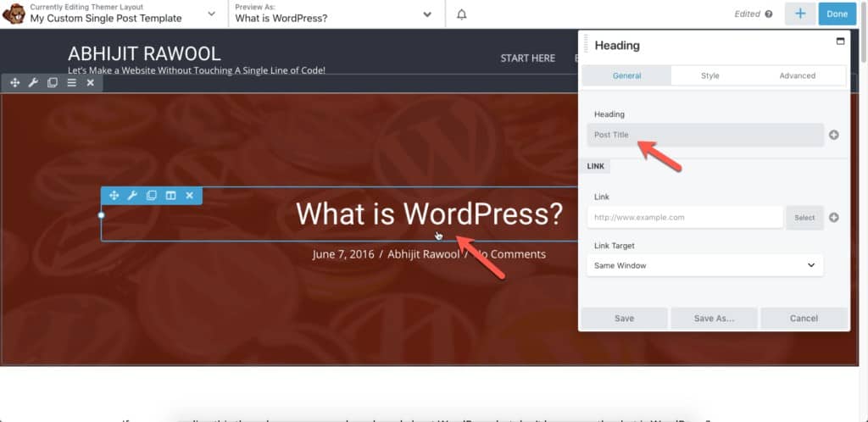This screenshot has height=422, width=868.
Task: Click the START HERE nav link
Action: pyautogui.click(x=527, y=58)
